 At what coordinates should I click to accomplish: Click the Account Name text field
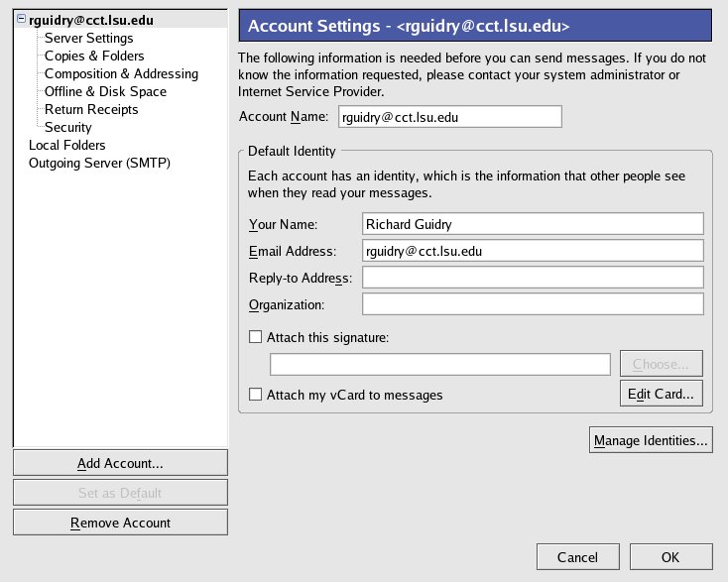click(x=449, y=117)
